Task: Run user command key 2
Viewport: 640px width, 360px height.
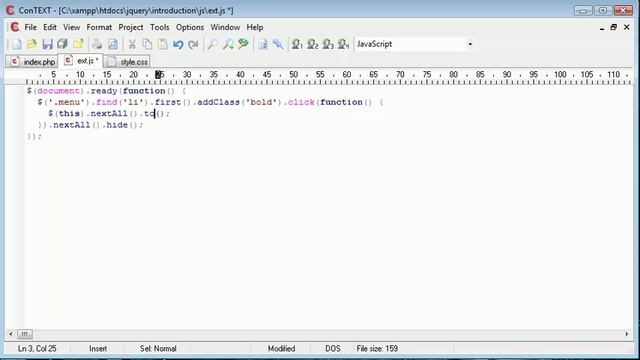Action: [313, 44]
